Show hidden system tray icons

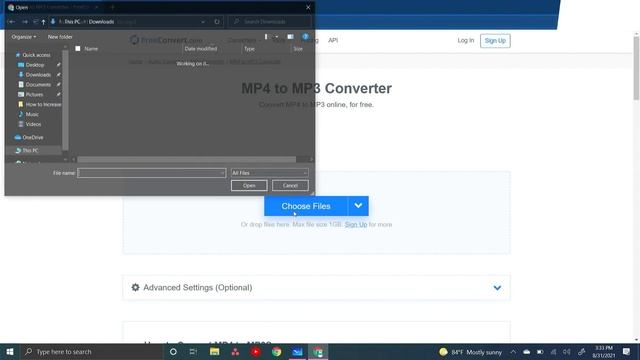(513, 352)
